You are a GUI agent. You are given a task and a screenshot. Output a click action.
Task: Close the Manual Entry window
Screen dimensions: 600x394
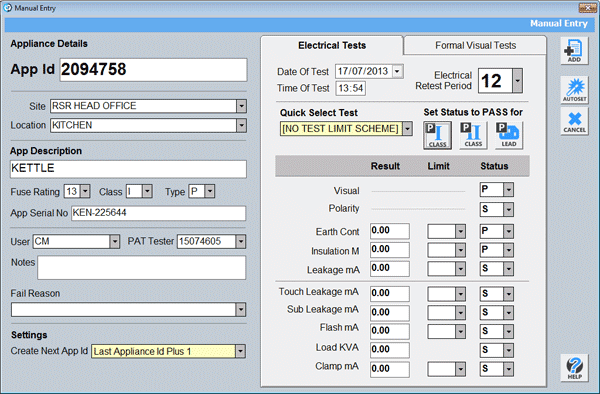tap(587, 8)
